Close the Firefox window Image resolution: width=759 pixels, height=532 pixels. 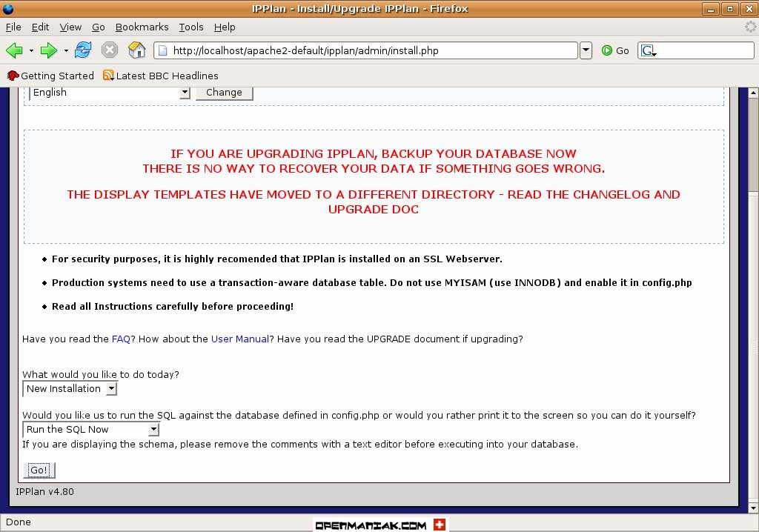[749, 9]
